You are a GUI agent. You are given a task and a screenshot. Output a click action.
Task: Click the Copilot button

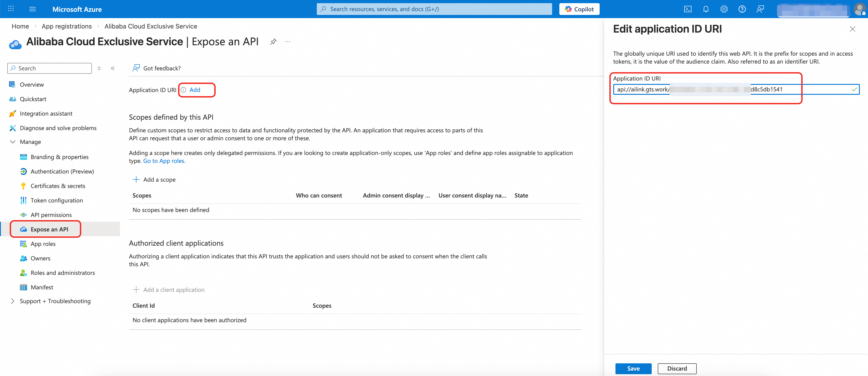tap(579, 9)
